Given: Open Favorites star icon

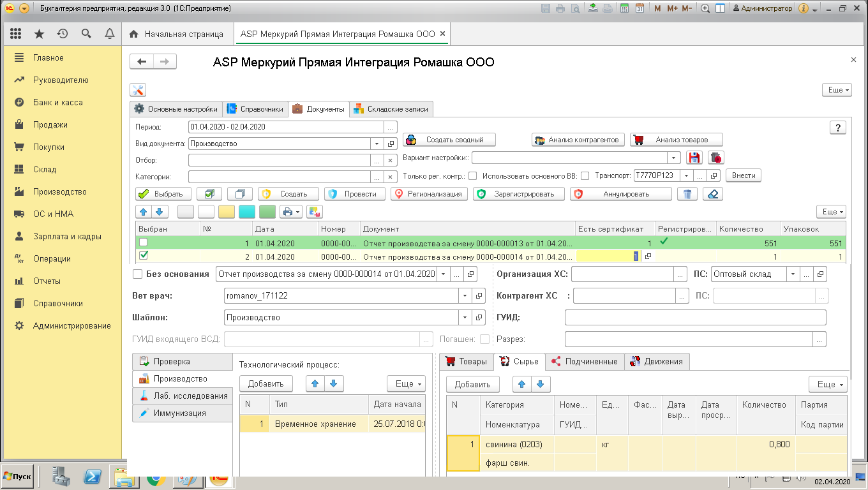Looking at the screenshot, I should click(x=39, y=34).
